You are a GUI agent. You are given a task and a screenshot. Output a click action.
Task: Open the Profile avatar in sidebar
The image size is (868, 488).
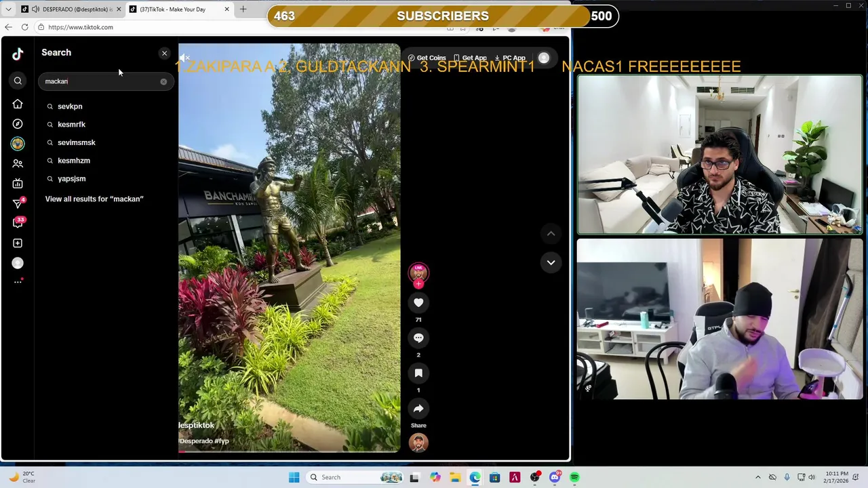pyautogui.click(x=18, y=263)
